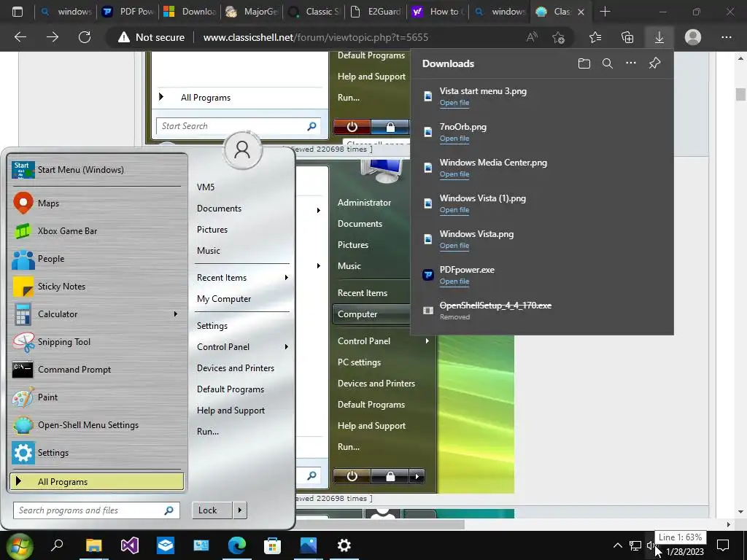Switch to the E2Guardian browser tab
The height and width of the screenshot is (560, 747).
(x=376, y=12)
